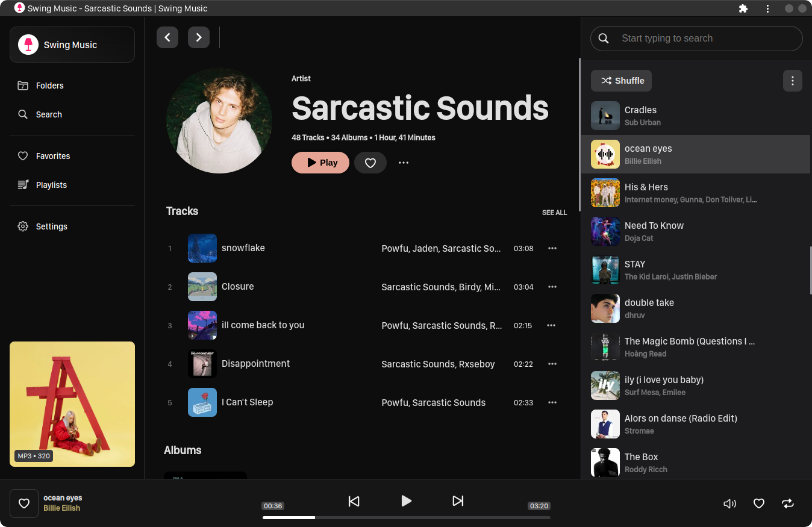Open options for Closure track
The height and width of the screenshot is (527, 812).
(x=552, y=287)
